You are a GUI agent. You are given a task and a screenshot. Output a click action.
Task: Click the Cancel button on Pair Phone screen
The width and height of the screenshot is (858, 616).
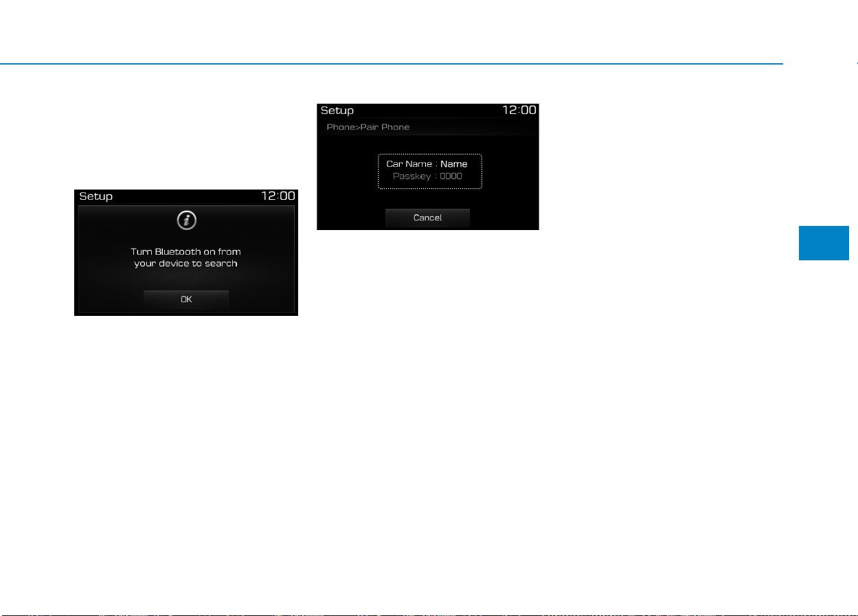427,218
